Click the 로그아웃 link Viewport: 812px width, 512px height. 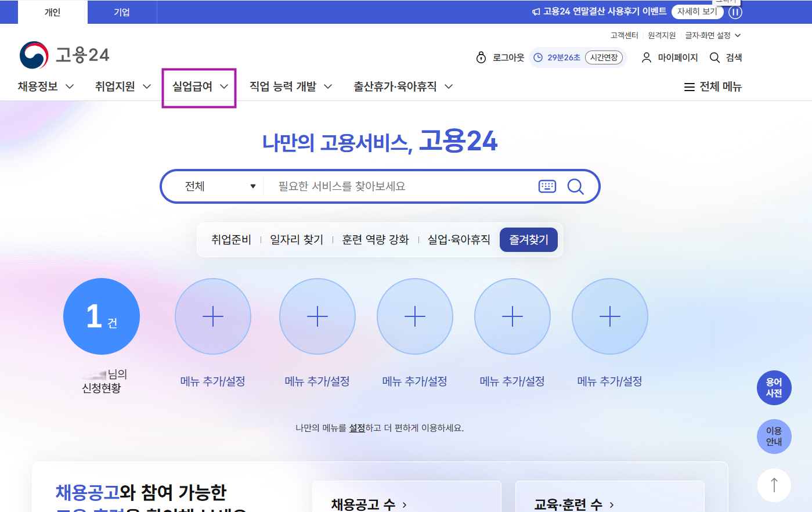(x=508, y=57)
